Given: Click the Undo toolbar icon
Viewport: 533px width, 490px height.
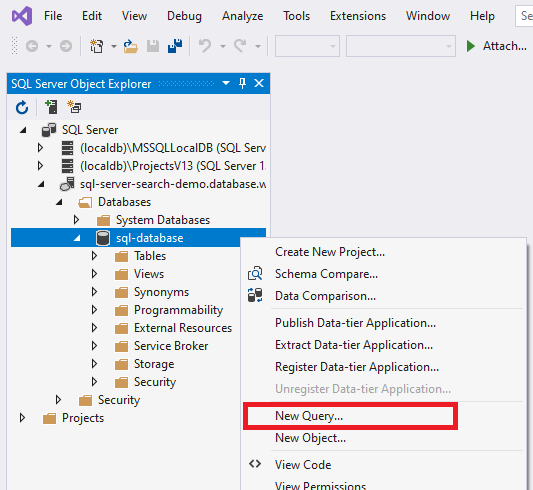Looking at the screenshot, I should pyautogui.click(x=205, y=46).
